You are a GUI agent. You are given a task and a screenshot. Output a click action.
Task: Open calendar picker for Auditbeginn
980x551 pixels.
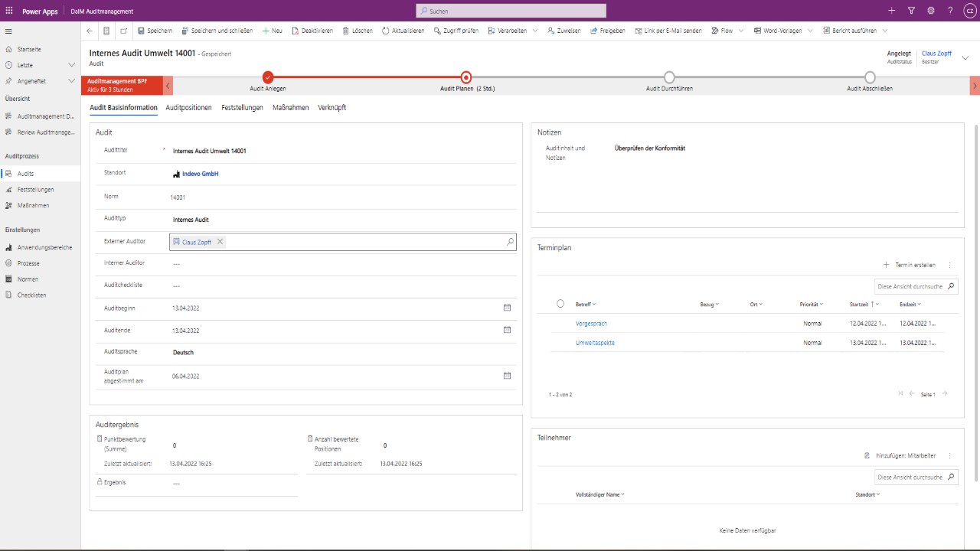[507, 308]
